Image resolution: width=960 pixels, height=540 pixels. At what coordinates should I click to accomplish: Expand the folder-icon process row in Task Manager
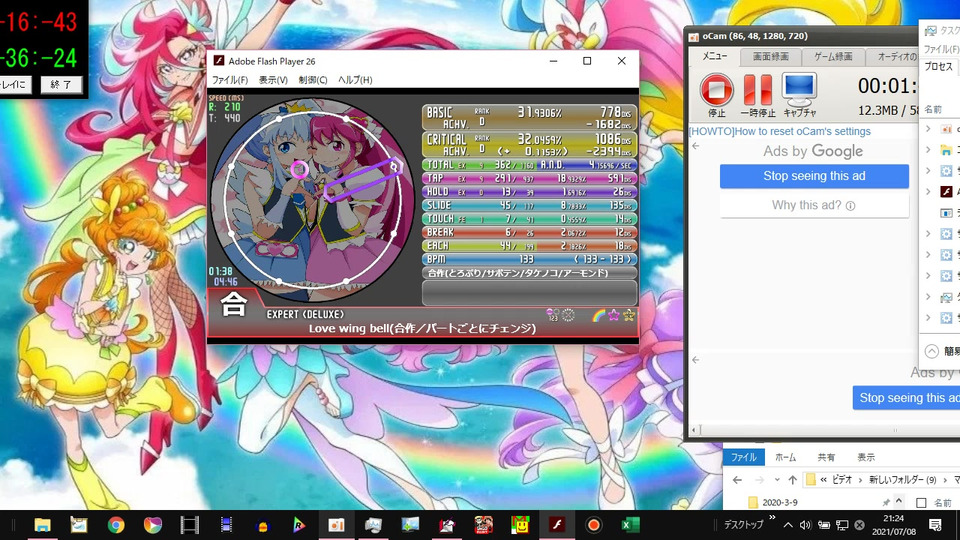point(928,149)
